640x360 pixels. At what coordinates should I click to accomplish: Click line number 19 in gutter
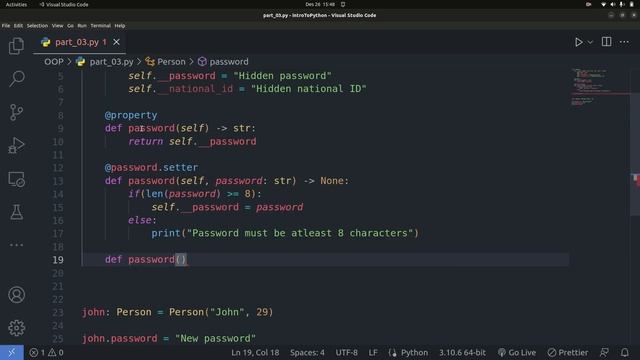[58, 260]
